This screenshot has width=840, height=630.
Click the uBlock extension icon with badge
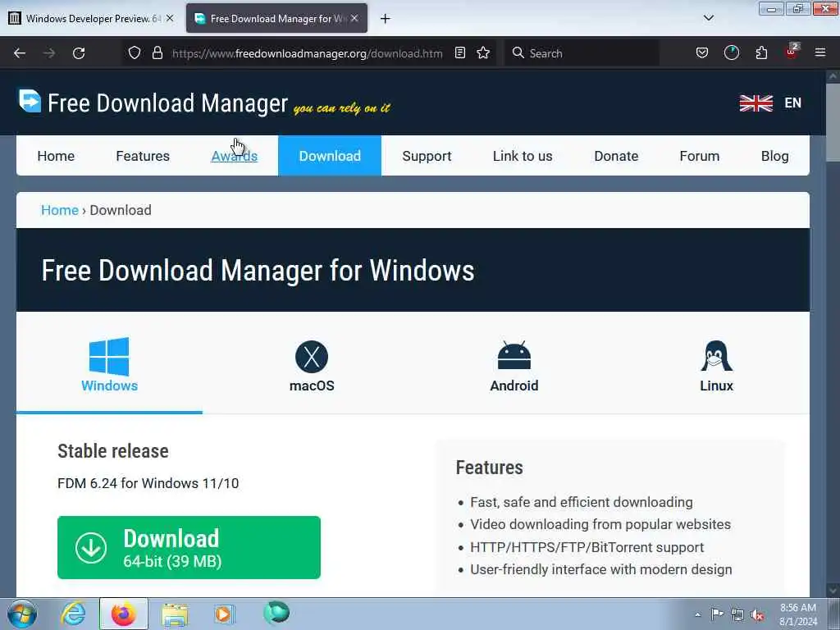pyautogui.click(x=792, y=52)
